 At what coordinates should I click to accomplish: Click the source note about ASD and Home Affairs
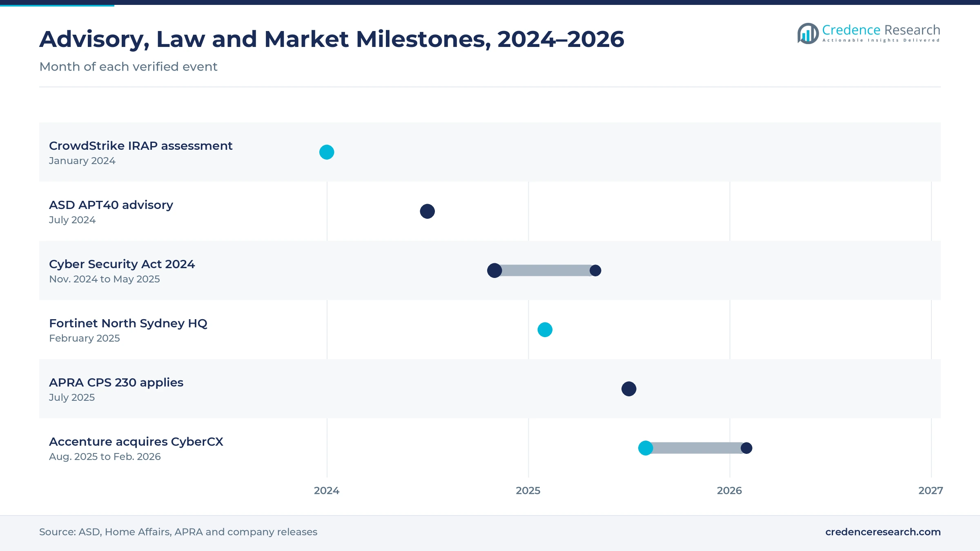point(178,532)
